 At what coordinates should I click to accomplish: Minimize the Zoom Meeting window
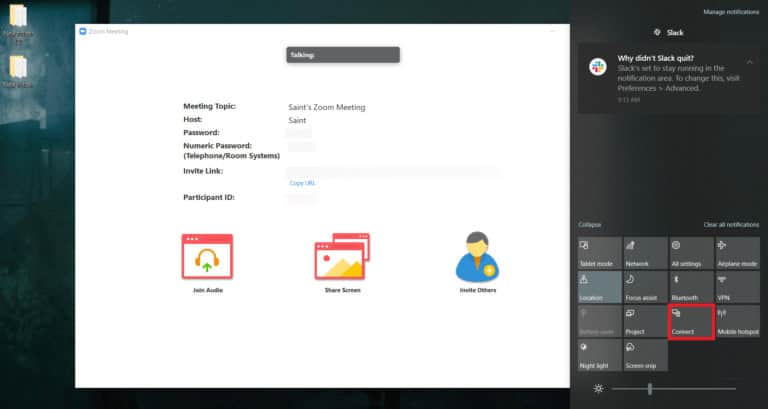552,31
